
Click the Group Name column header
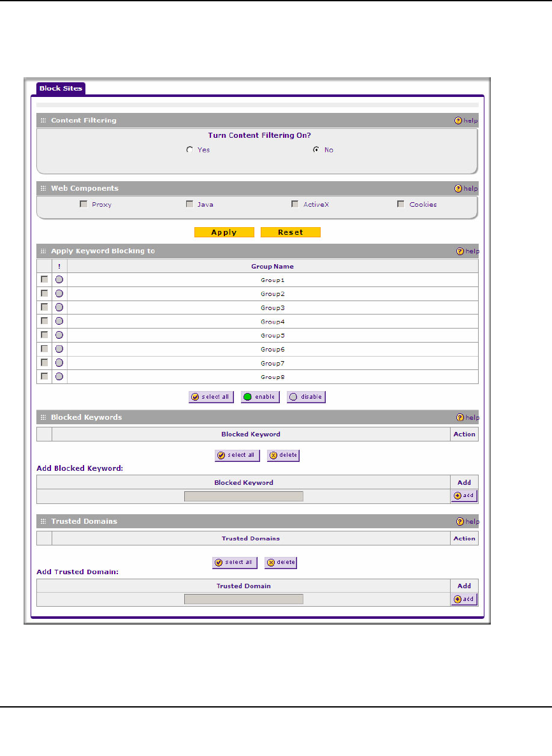273,266
